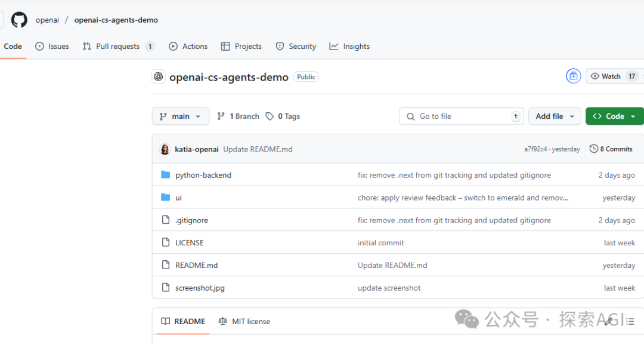The width and height of the screenshot is (644, 345).
Task: Open the MIT license link
Action: coord(250,321)
